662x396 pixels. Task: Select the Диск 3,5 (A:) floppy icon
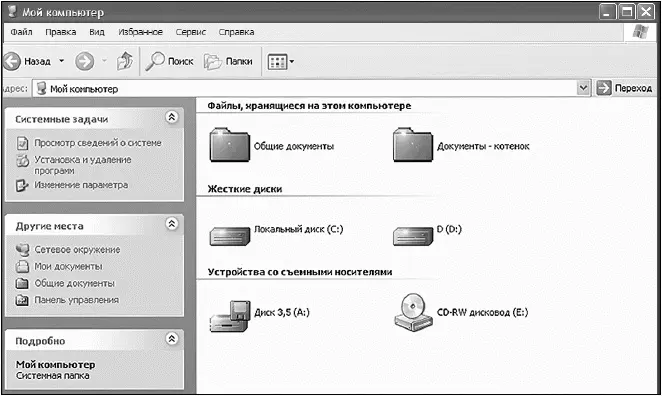pyautogui.click(x=229, y=316)
